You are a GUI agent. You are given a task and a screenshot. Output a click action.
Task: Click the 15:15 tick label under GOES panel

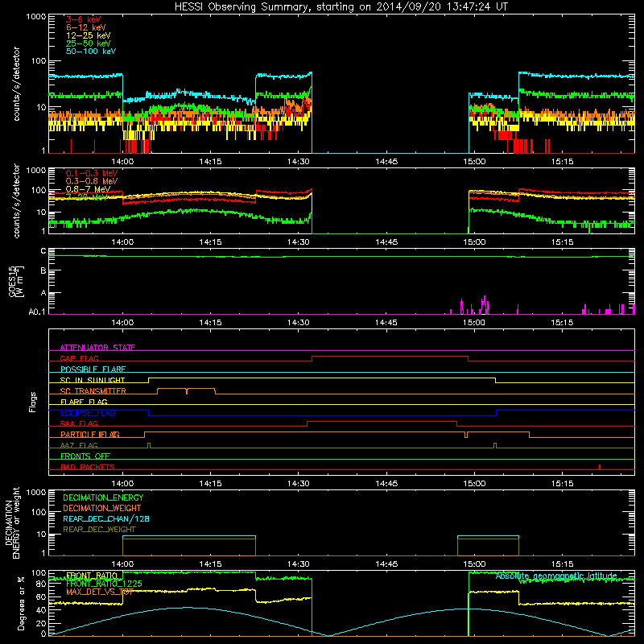562,323
